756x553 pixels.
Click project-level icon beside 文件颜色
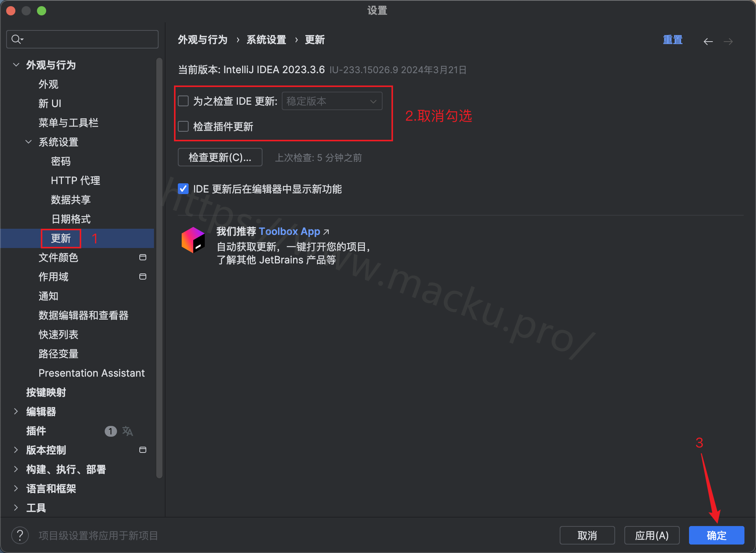[143, 257]
